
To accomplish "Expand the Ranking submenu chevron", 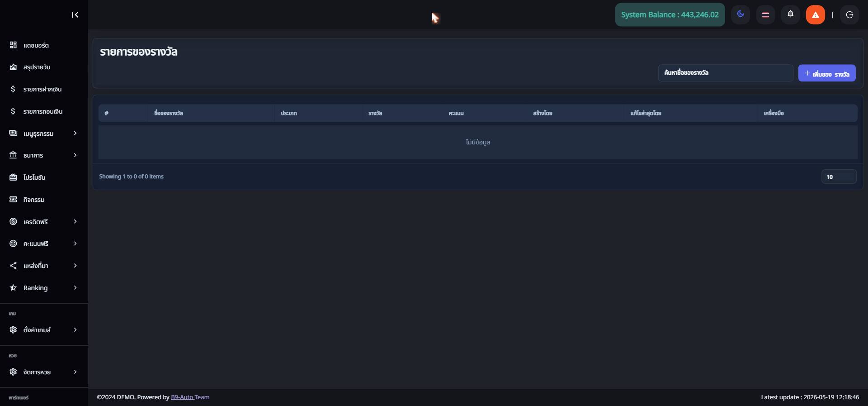I will click(x=75, y=287).
